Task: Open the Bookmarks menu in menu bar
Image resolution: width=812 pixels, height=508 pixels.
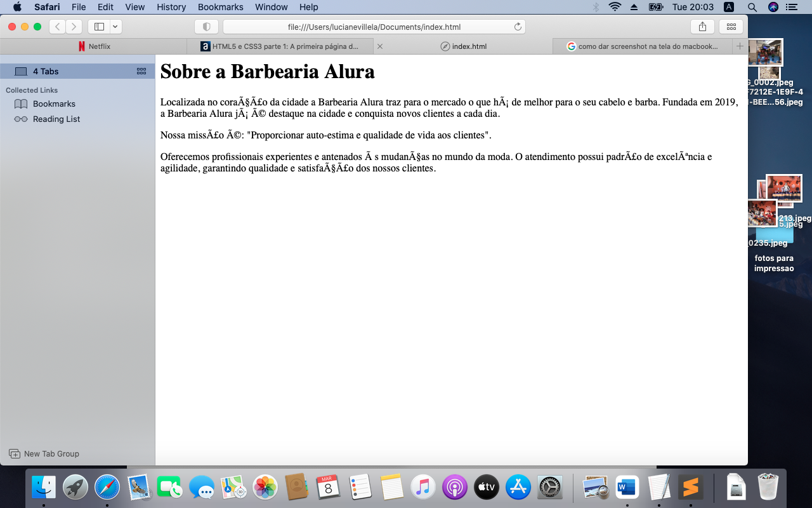Action: coord(220,7)
